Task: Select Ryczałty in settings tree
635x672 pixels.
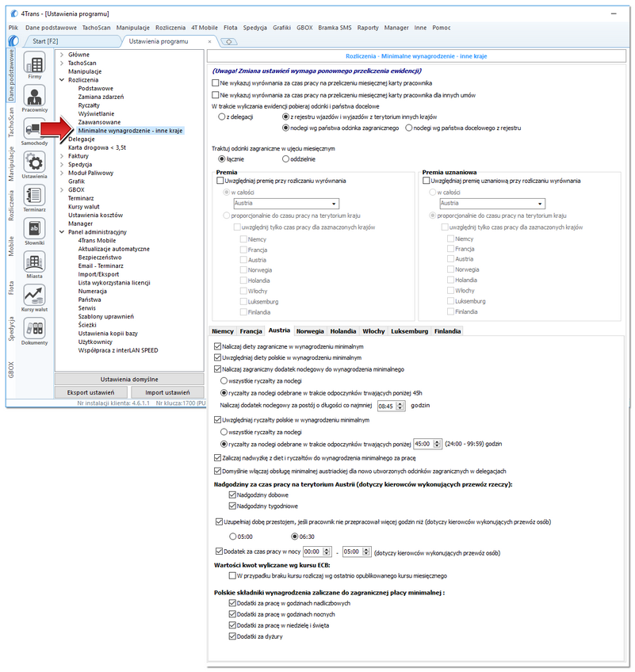Action: tap(89, 105)
